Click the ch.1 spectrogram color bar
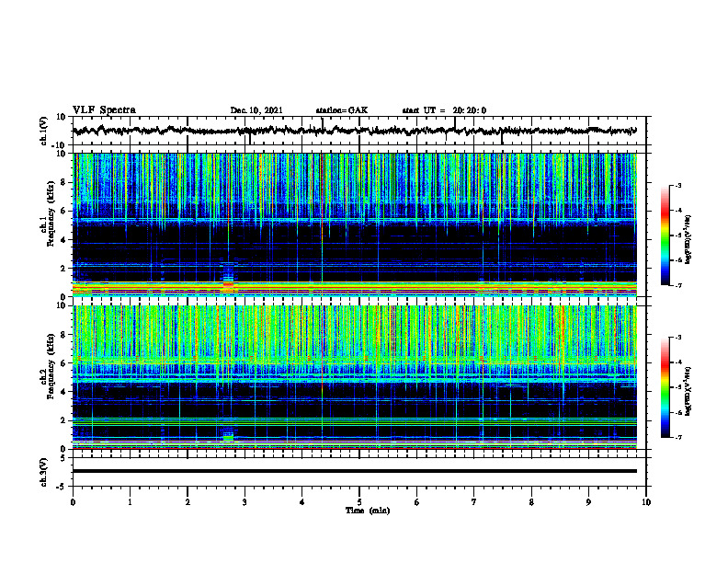 click(x=665, y=236)
